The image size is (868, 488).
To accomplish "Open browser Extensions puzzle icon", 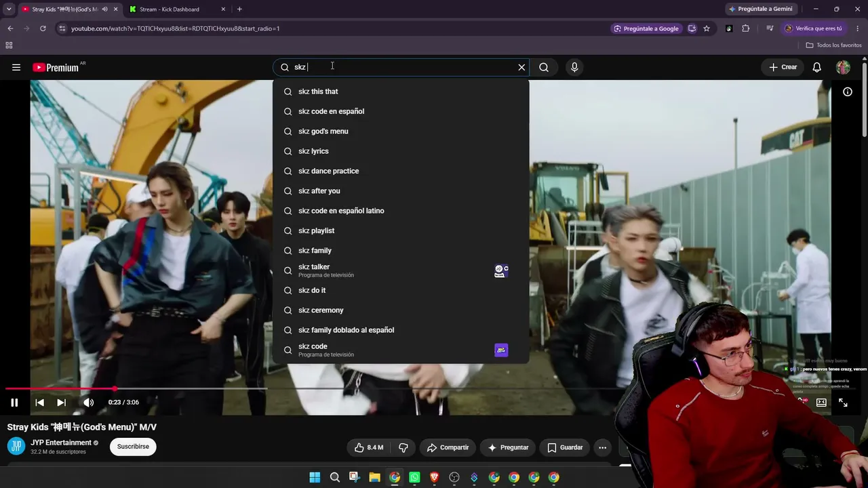I will (x=746, y=28).
